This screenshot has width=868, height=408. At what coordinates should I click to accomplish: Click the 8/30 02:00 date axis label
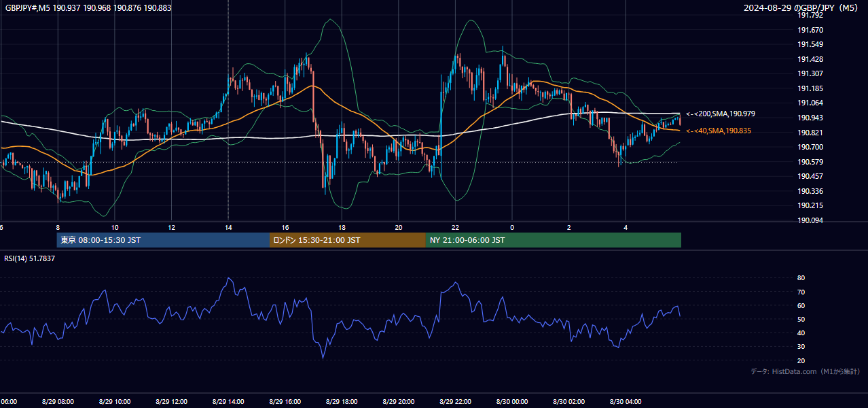point(569,402)
